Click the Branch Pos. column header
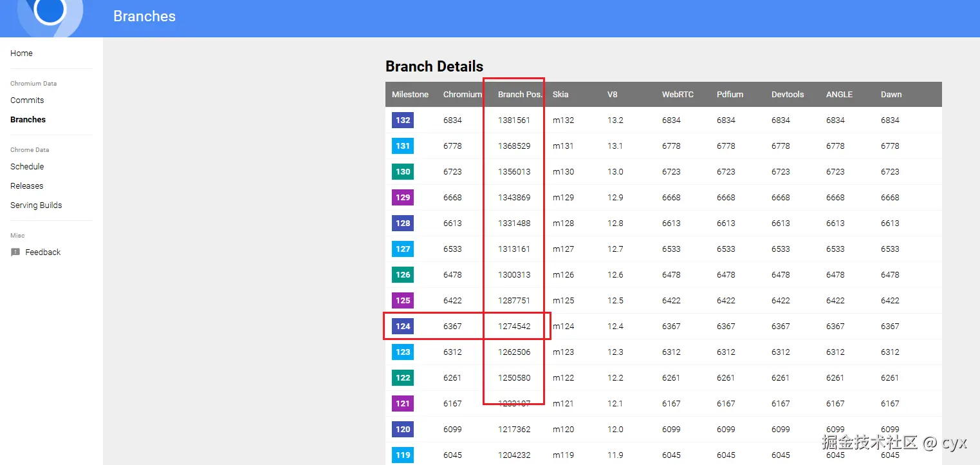 [x=521, y=94]
